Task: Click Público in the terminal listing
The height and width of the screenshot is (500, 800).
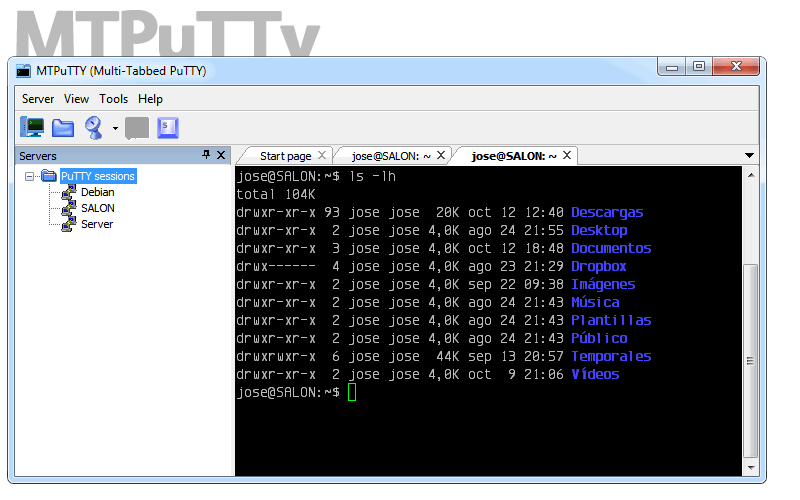Action: (599, 338)
